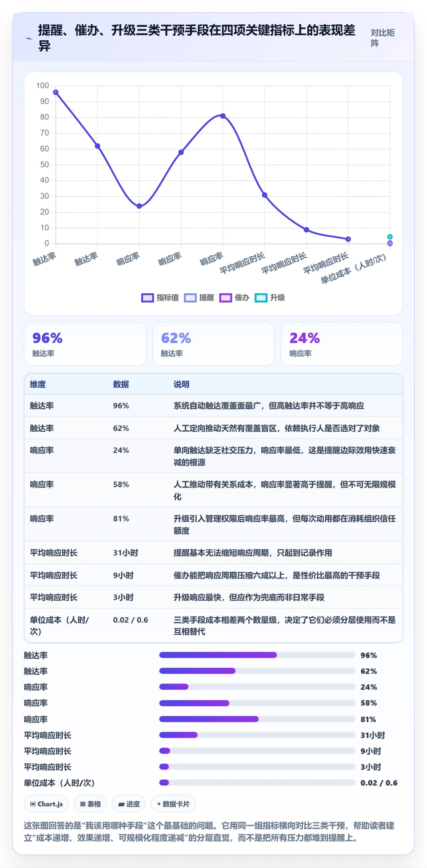The image size is (427, 868).
Task: Click the chart data point at value 3
Action: click(x=348, y=239)
